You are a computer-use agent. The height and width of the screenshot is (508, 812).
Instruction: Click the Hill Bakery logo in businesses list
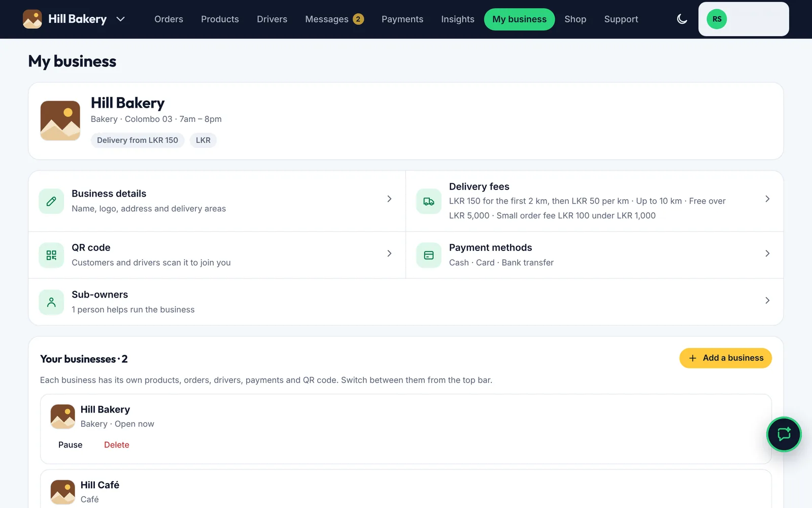(x=63, y=417)
